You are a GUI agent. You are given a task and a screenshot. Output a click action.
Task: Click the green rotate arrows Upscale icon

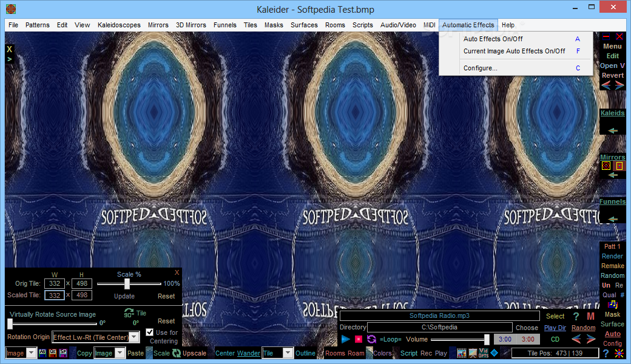(x=177, y=353)
